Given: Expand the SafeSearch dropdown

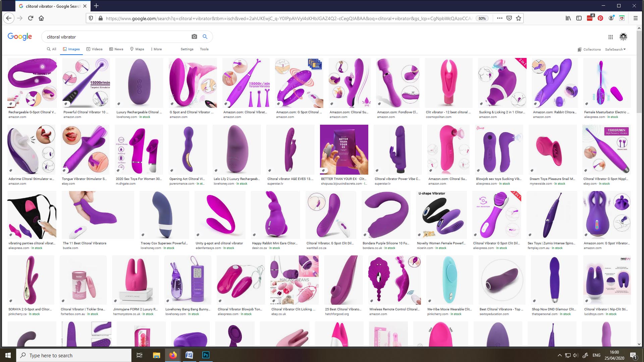Looking at the screenshot, I should pos(615,49).
